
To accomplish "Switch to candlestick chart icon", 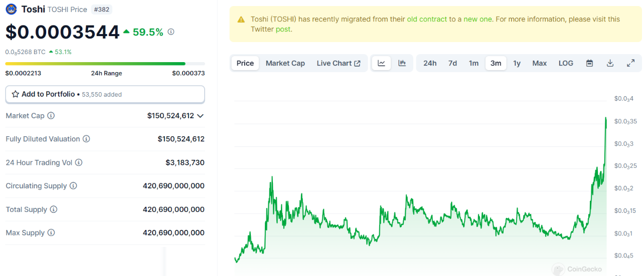I will point(402,63).
